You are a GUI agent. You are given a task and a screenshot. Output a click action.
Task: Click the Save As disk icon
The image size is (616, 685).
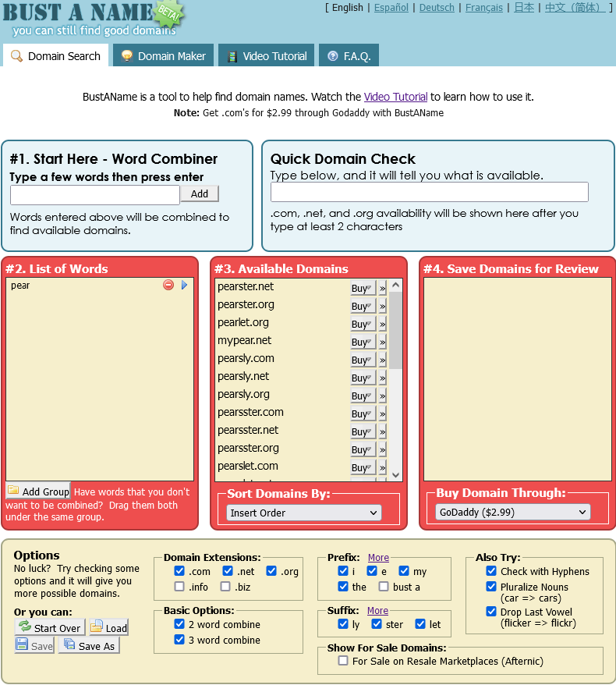(69, 644)
